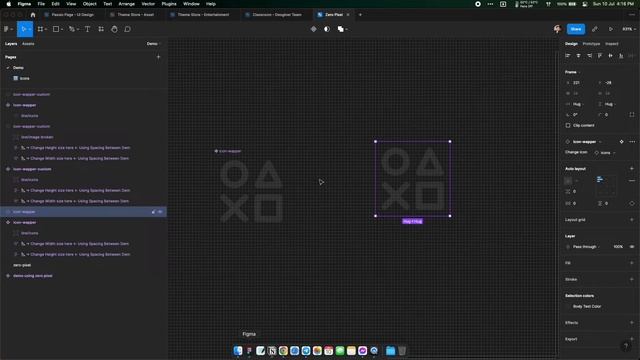Open the icon-wrapper instance name dropdown
This screenshot has width=640, height=360.
(587, 142)
